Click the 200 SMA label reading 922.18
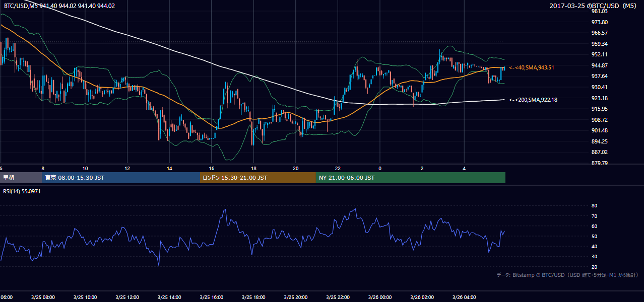The width and height of the screenshot is (644, 302). [533, 100]
